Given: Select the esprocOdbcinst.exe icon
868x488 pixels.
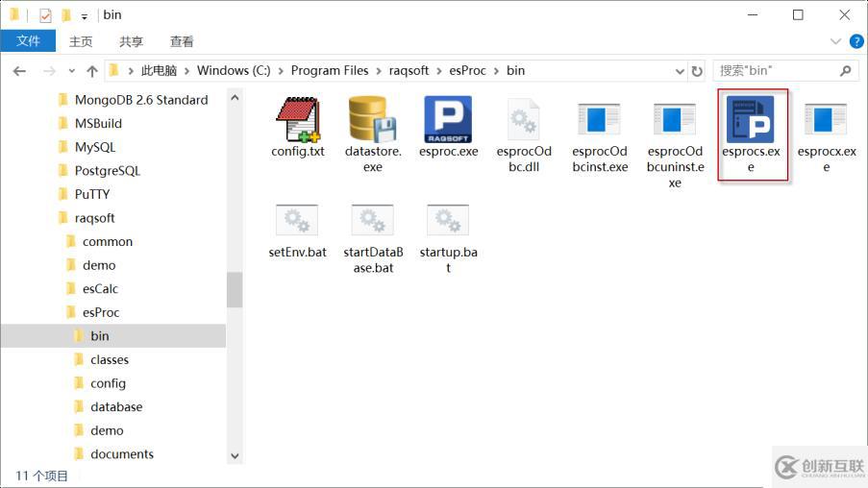Looking at the screenshot, I should [599, 119].
